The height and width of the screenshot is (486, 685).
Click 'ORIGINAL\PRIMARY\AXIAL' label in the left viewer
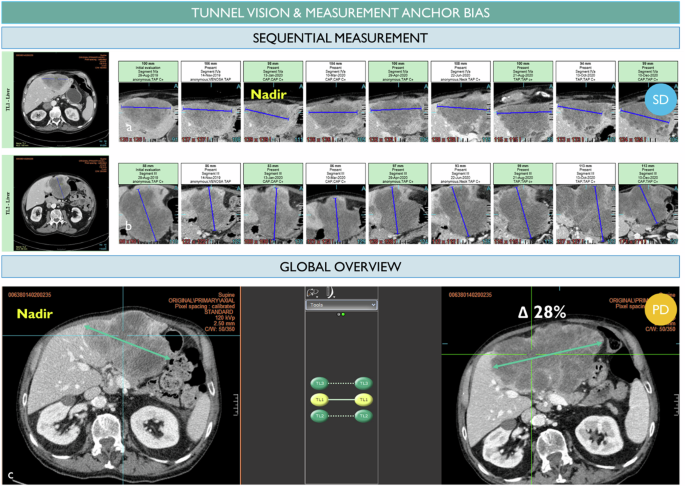201,301
